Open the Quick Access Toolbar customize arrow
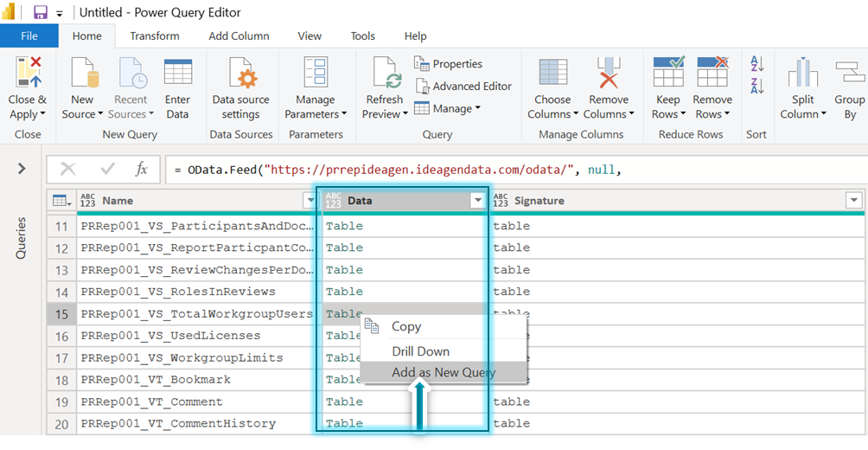 (60, 13)
